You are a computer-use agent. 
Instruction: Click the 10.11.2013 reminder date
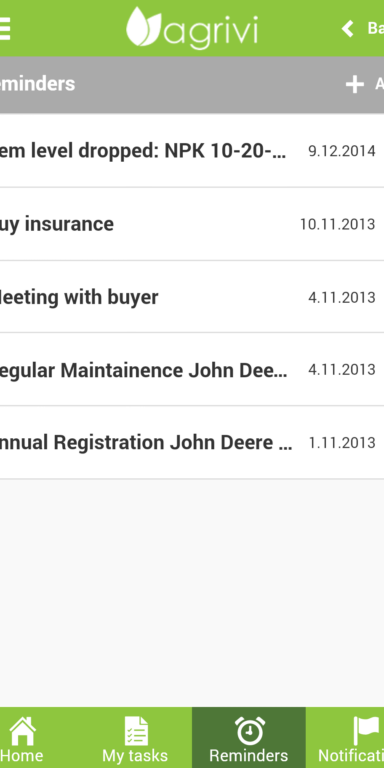click(x=337, y=224)
